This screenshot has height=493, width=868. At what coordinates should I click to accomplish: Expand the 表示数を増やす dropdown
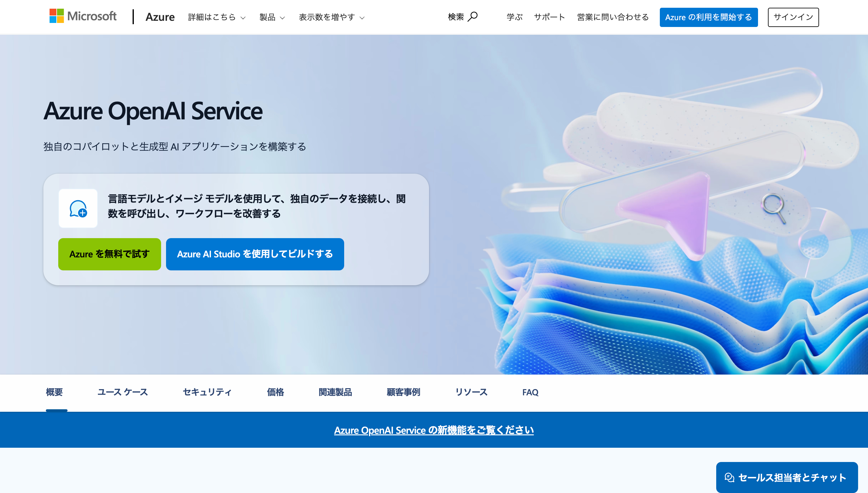click(x=331, y=17)
